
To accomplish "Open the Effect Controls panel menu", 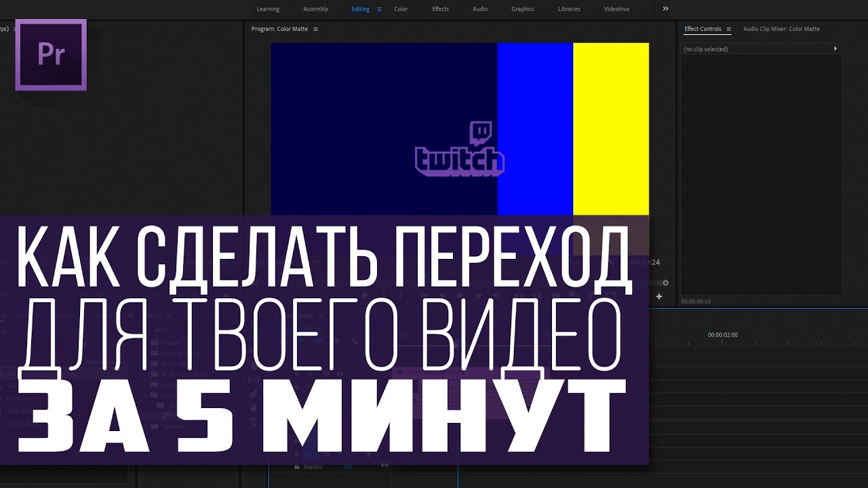I will click(729, 29).
